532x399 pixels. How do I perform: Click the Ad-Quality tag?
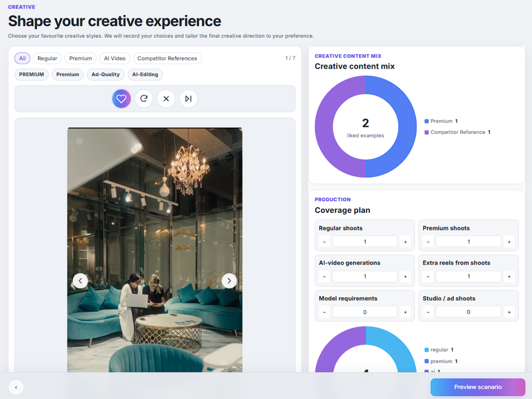click(106, 74)
